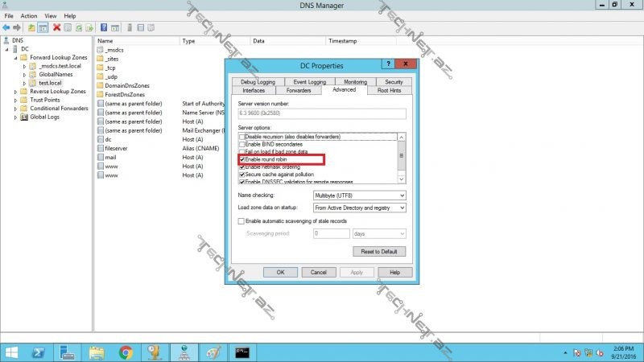Uncheck Enable round robin option
Image resolution: width=644 pixels, height=362 pixels.
coord(242,159)
